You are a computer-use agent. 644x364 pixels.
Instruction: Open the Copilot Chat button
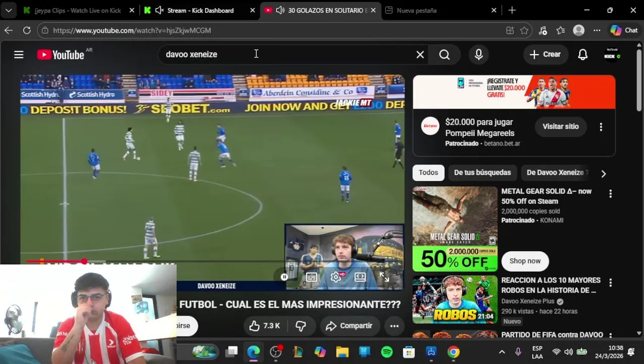(x=624, y=30)
